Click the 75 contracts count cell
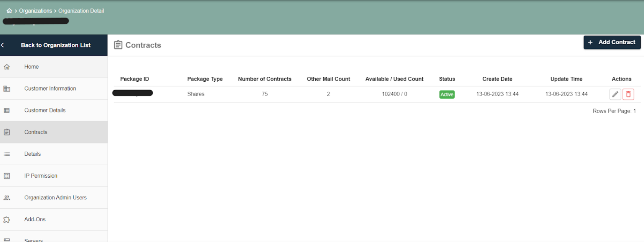The height and width of the screenshot is (242, 644). (265, 94)
